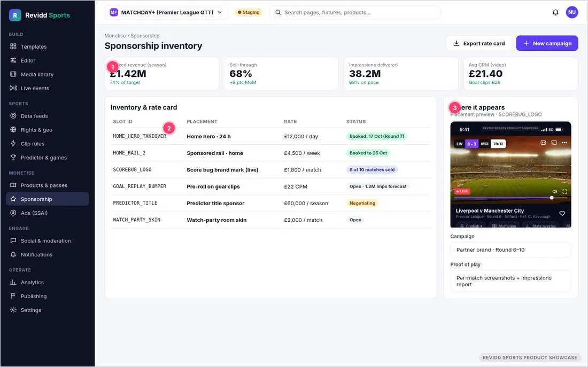Open the Publishing flag icon
Image resolution: width=588 pixels, height=367 pixels.
point(13,296)
